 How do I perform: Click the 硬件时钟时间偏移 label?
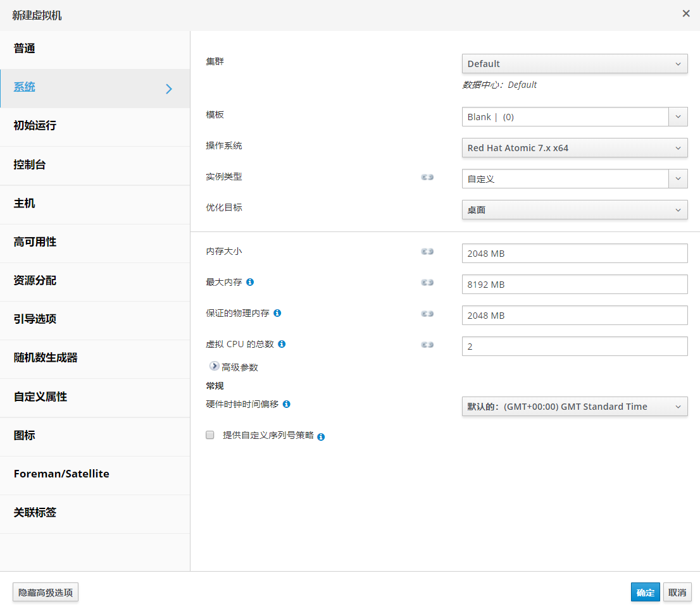tap(242, 404)
